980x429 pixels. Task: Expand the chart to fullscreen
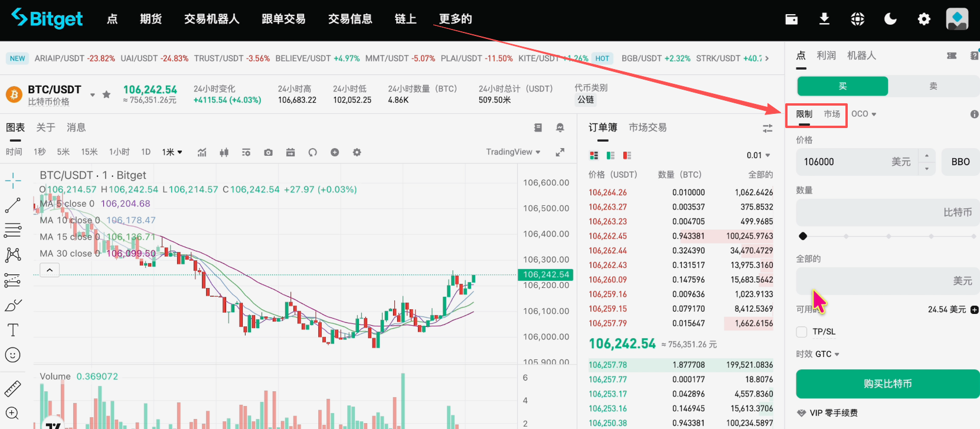(560, 152)
